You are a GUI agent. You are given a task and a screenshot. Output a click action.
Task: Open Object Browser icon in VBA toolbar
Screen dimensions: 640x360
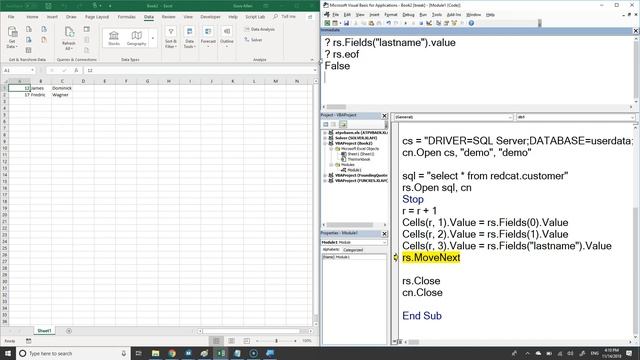click(454, 23)
